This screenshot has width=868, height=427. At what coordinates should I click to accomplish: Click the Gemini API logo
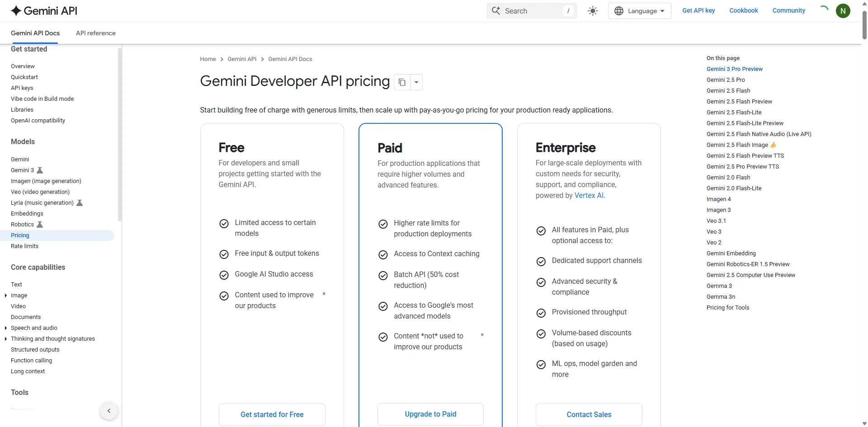tap(44, 11)
